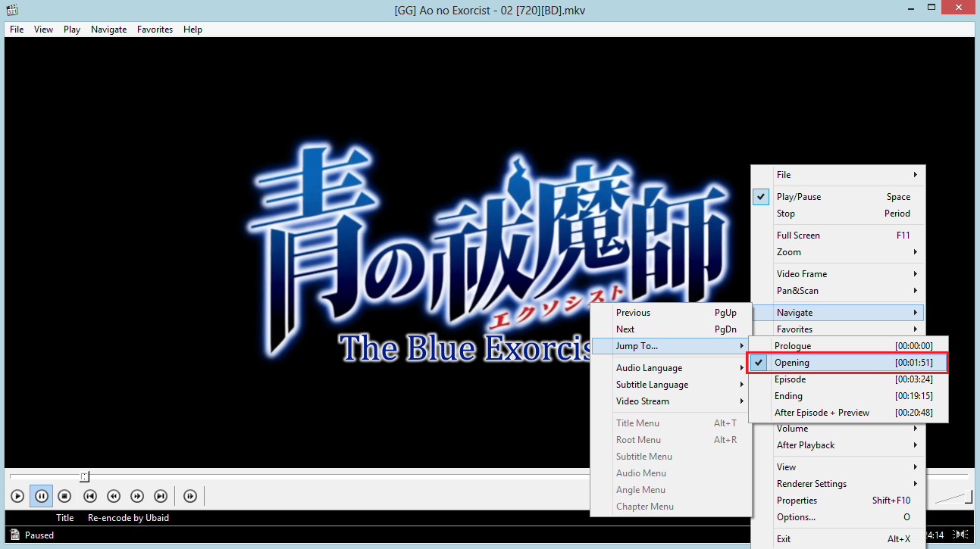Screen dimensions: 980x549
Task: Expand the Video Stream submenu
Action: pyautogui.click(x=670, y=401)
